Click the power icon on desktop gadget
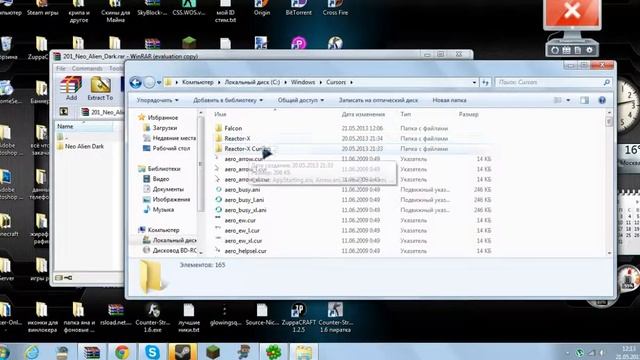 [555, 50]
